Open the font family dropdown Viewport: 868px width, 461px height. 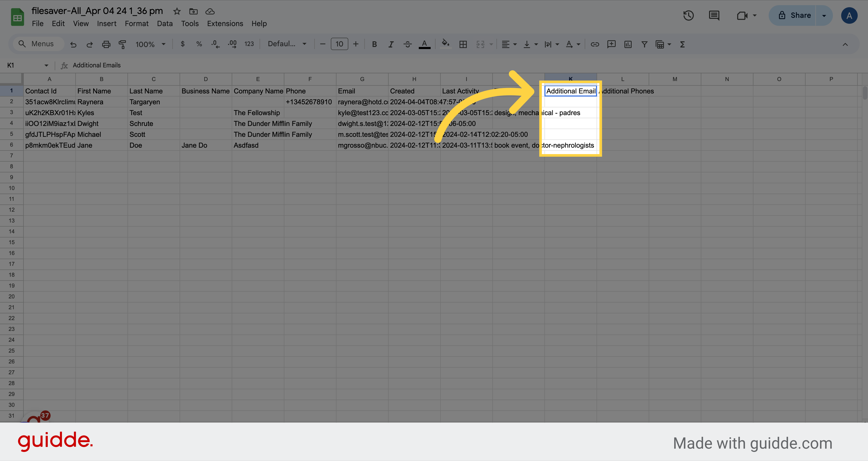pos(287,44)
